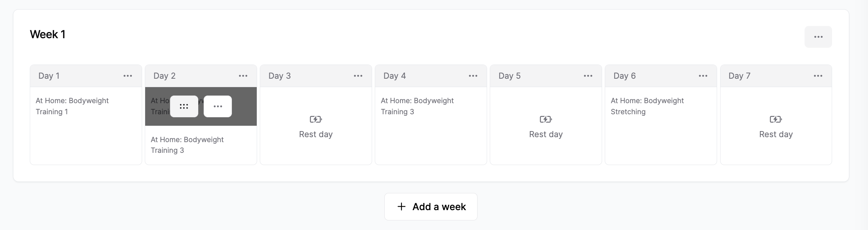The image size is (868, 230).
Task: Click the Rest day icon in Day 7
Action: (776, 120)
